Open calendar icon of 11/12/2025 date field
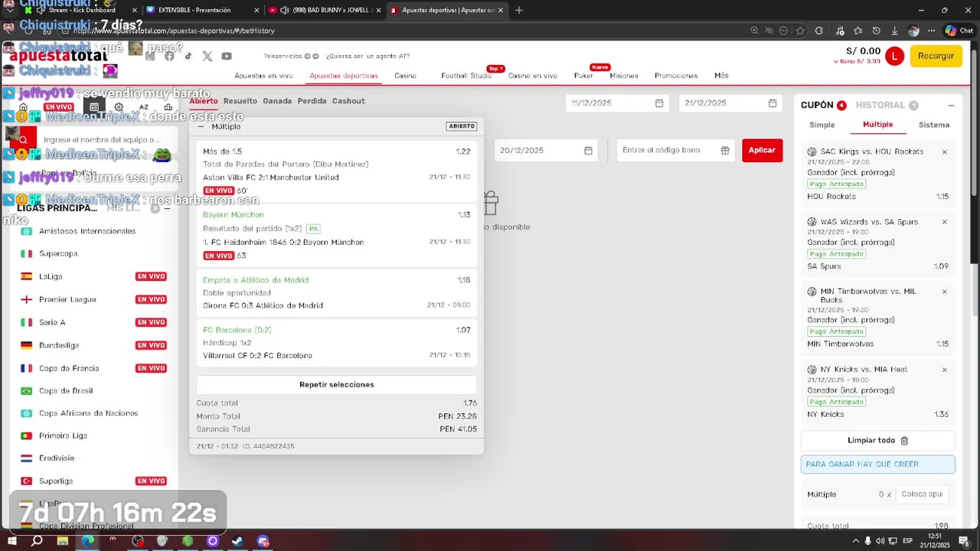Viewport: 980px width, 551px height. (x=659, y=103)
